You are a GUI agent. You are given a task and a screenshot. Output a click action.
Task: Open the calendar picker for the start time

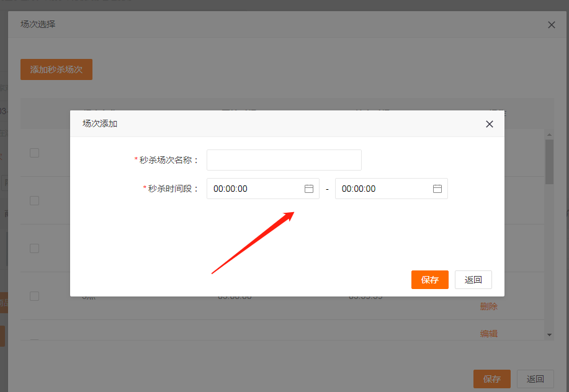point(308,189)
